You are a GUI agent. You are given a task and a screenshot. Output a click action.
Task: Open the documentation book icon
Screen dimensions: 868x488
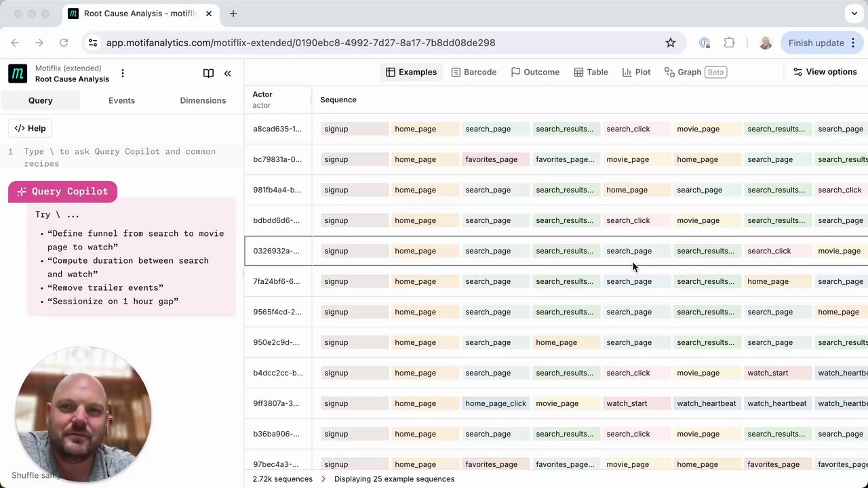pos(208,73)
